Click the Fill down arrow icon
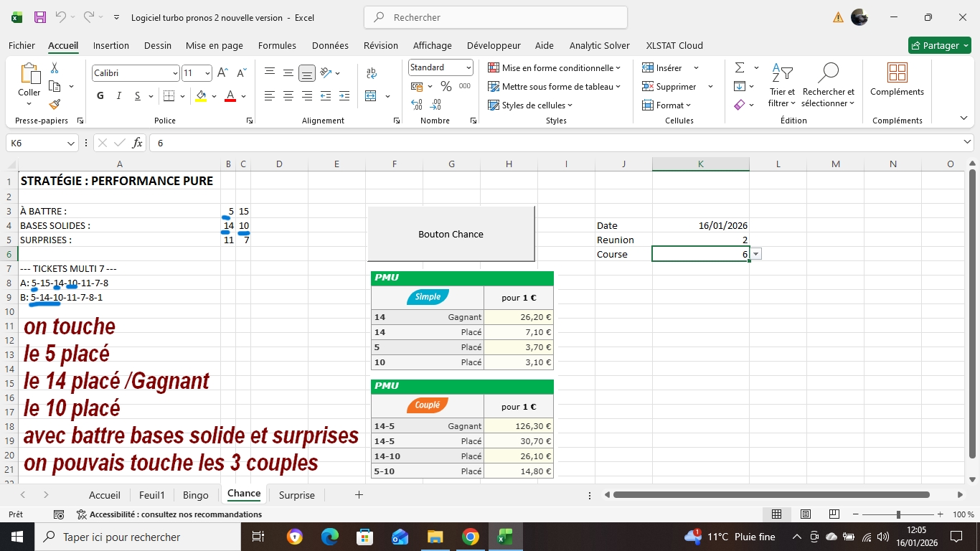The height and width of the screenshot is (551, 980). click(x=740, y=87)
